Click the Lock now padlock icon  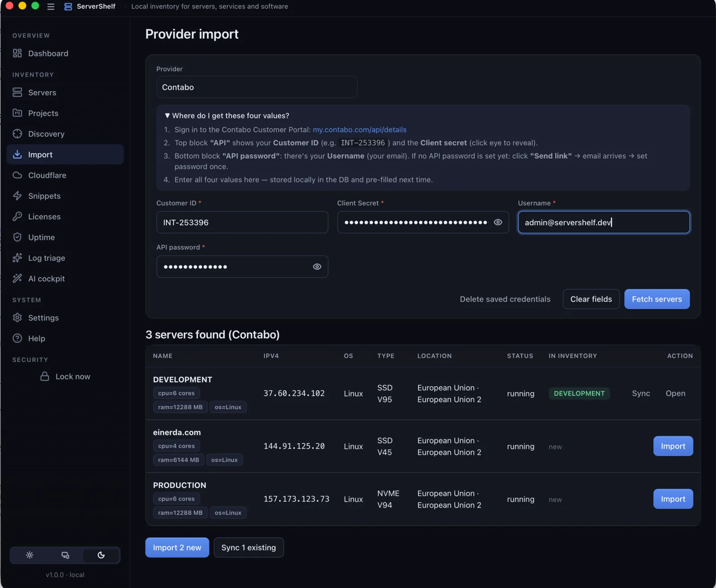[x=45, y=376]
